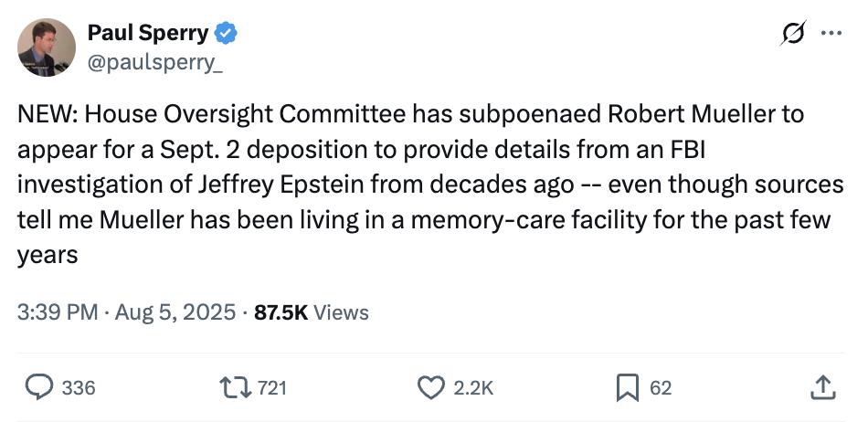Like the tweet with the heart icon
The image size is (868, 422).
coord(430,387)
